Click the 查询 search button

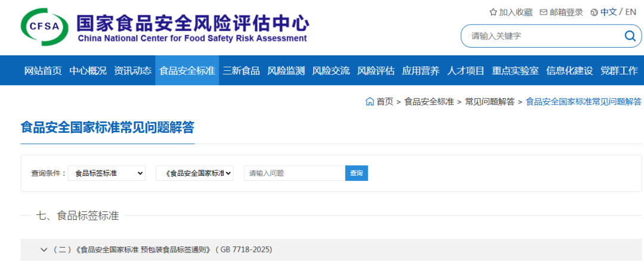coord(357,173)
